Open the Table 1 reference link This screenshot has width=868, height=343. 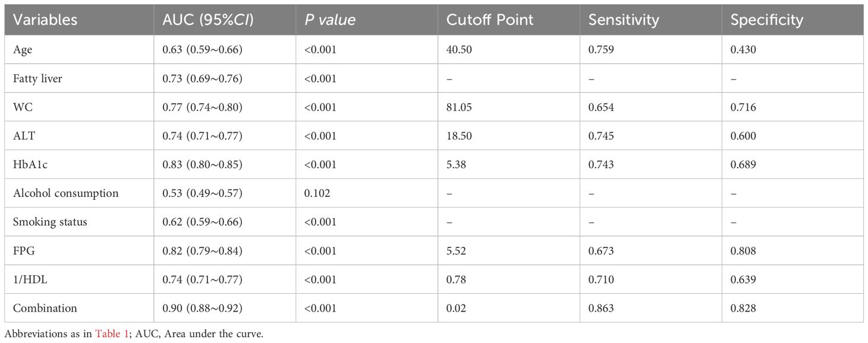(108, 334)
